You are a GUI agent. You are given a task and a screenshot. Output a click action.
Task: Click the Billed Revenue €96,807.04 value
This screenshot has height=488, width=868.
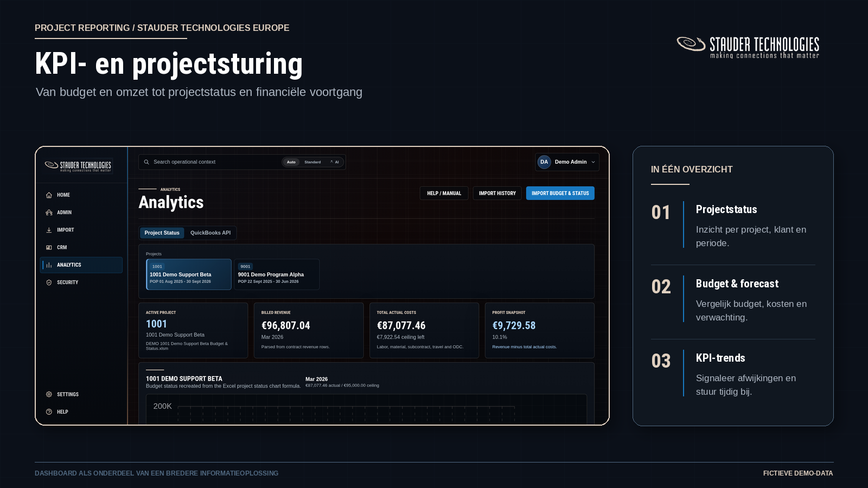coord(286,325)
